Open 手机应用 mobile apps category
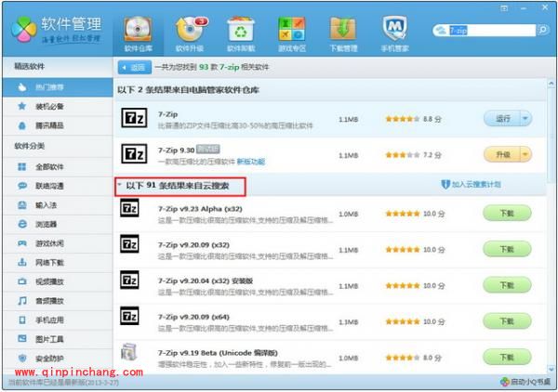 coord(58,320)
